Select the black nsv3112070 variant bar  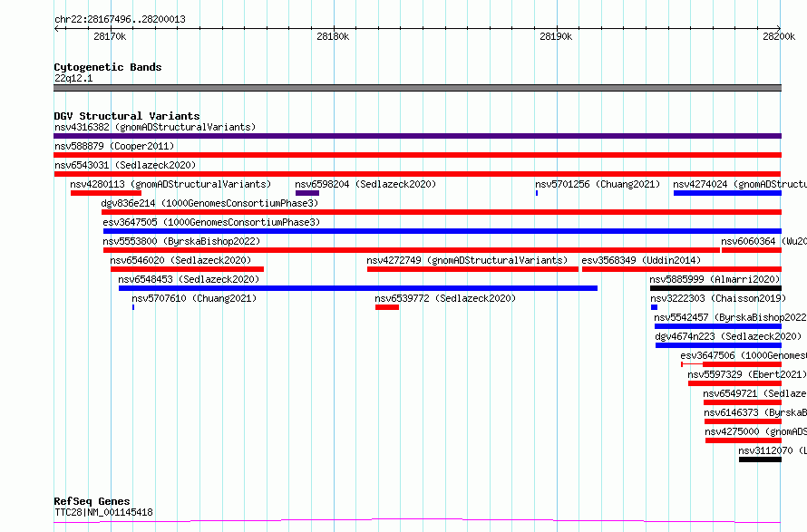(x=760, y=459)
